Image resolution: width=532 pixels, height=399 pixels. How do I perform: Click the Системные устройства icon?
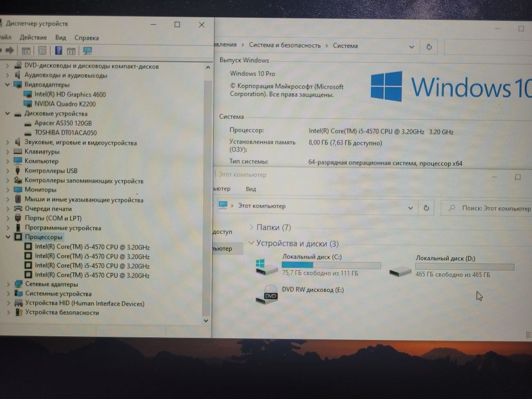point(18,293)
